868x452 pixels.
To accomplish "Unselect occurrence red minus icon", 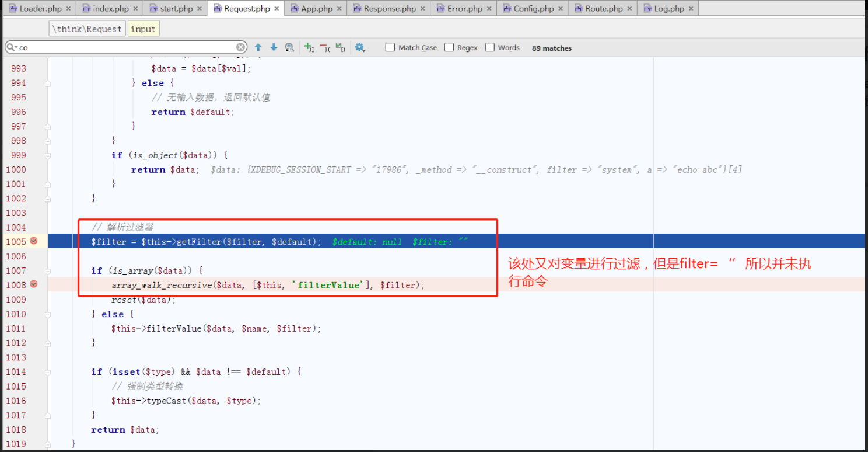I will point(325,47).
